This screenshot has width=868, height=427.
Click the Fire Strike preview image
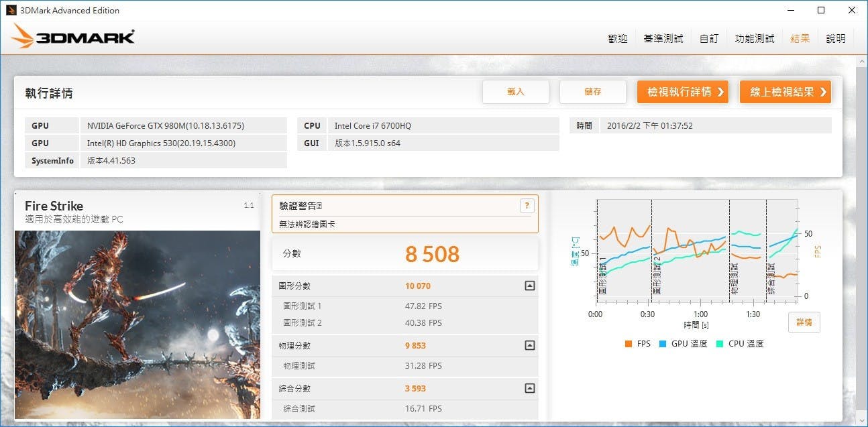click(x=137, y=325)
